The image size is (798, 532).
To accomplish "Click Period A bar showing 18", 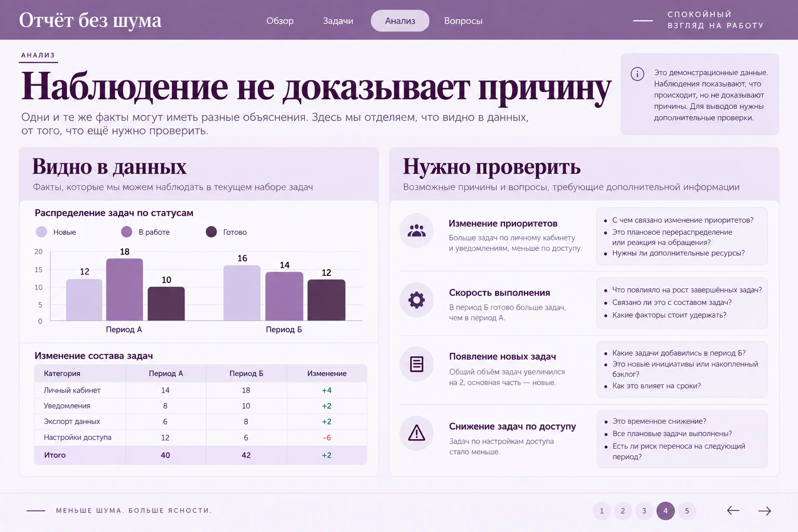I will point(125,289).
